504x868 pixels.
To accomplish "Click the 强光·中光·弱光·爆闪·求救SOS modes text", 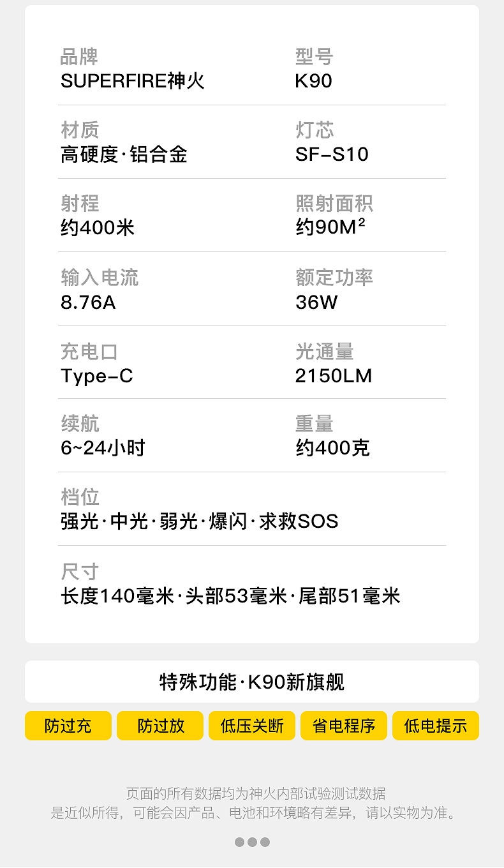I will pos(199,521).
